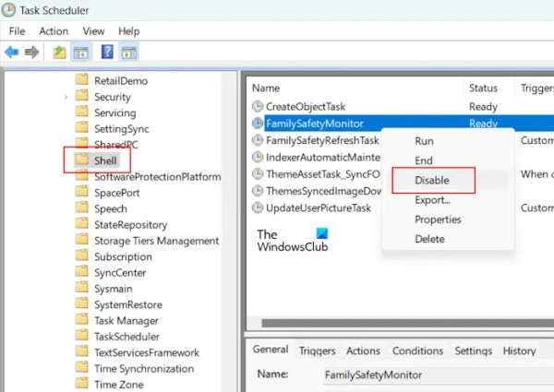Switch to the General tab
Viewport: 554px width, 392px height.
(271, 350)
